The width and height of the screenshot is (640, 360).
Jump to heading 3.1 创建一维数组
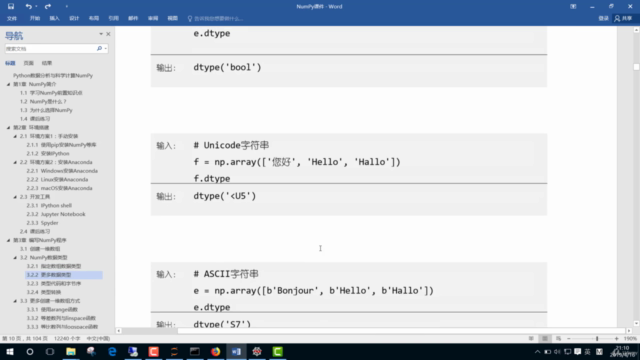[x=40, y=249]
